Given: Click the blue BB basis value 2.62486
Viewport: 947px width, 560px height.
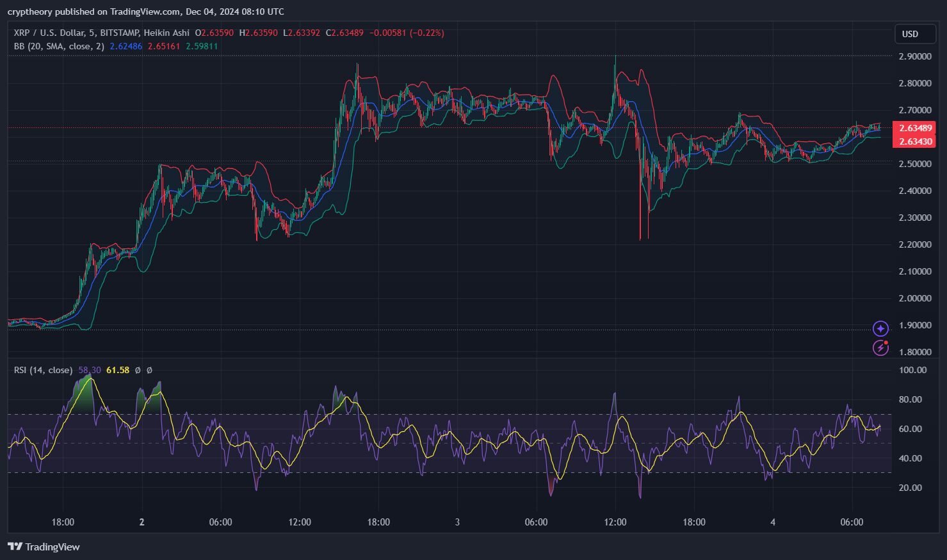Looking at the screenshot, I should (x=126, y=46).
